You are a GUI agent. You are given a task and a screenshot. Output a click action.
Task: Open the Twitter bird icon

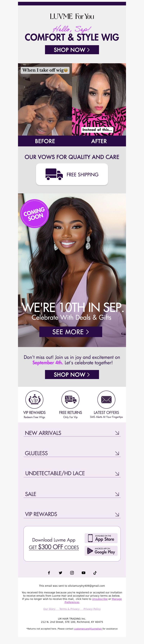click(x=60, y=573)
